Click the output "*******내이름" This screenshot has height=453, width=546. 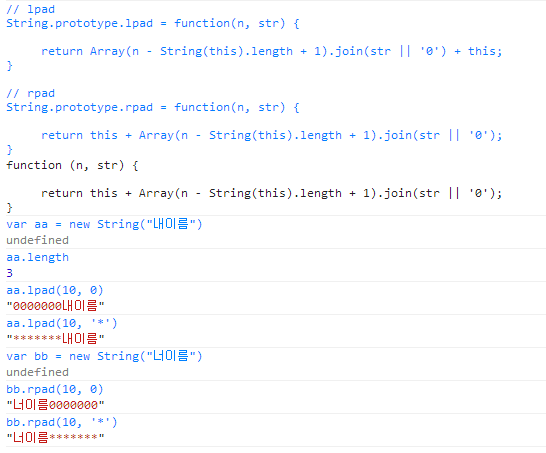click(x=55, y=338)
